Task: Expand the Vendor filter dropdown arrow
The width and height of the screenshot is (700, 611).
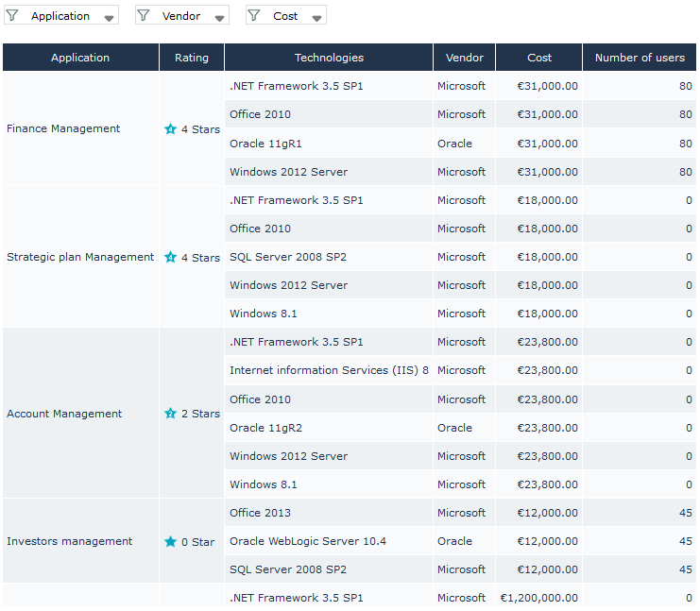Action: [219, 17]
